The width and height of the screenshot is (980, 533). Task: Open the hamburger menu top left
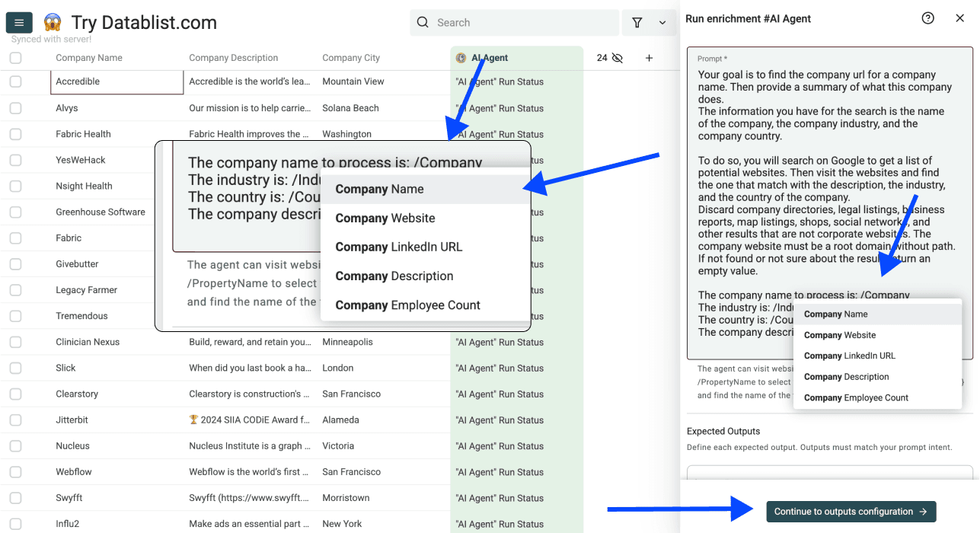click(x=19, y=22)
